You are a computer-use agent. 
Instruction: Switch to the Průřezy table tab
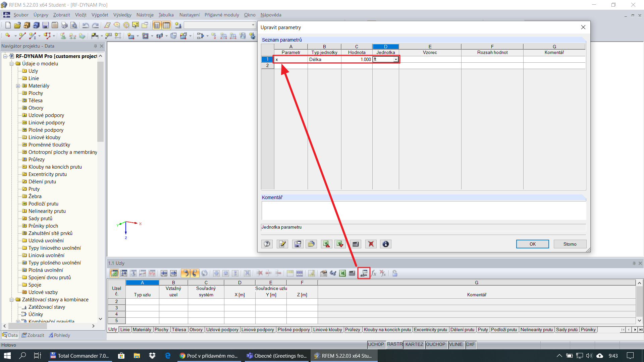coord(353,329)
